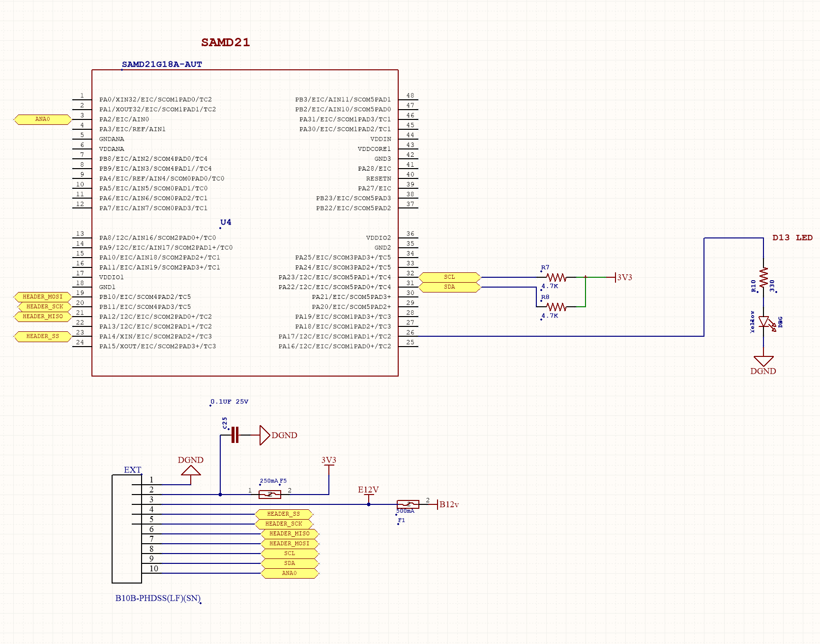Select the SAMD21G18A-AUT component label
This screenshot has height=644, width=820.
[x=162, y=64]
